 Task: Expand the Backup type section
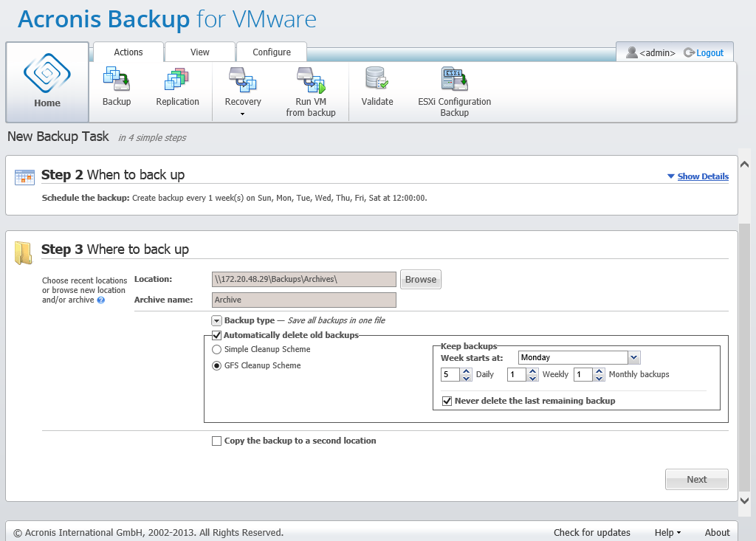(x=216, y=321)
